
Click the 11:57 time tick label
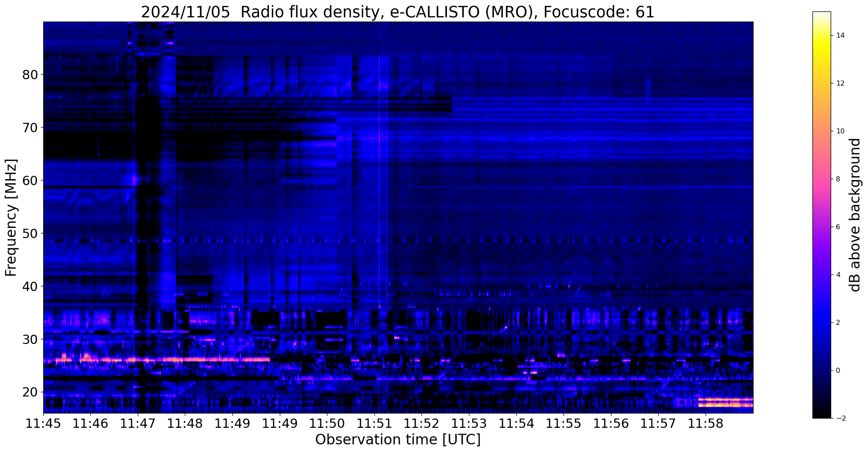coord(658,424)
